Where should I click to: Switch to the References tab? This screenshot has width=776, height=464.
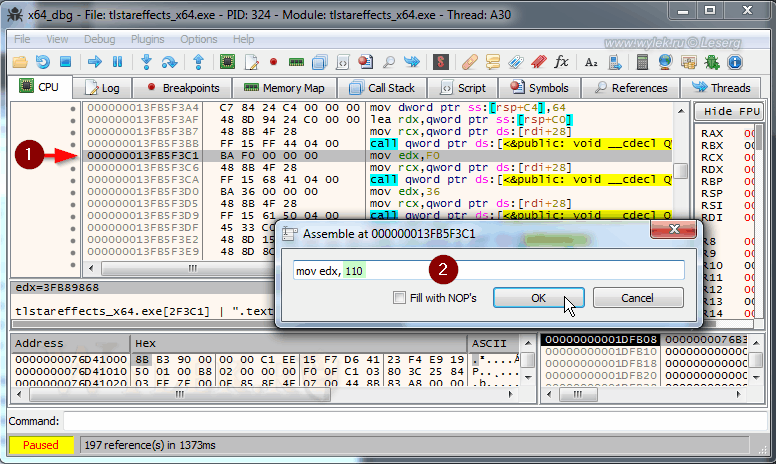(631, 88)
